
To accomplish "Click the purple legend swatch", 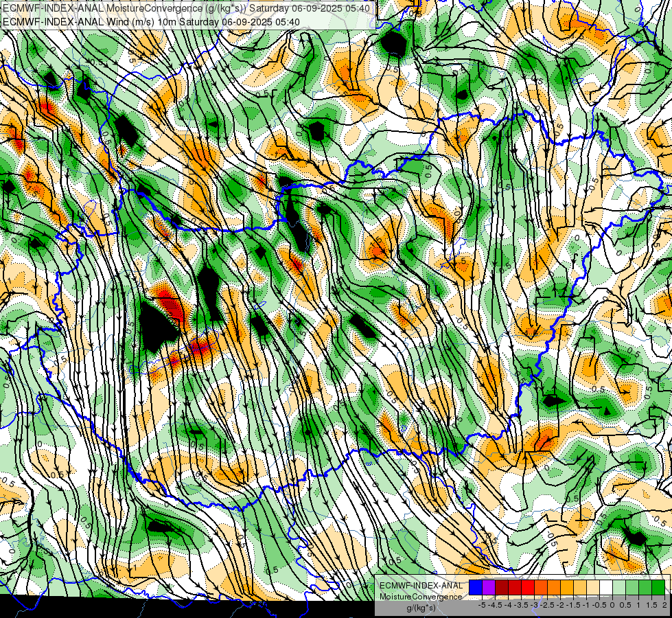I will (x=489, y=588).
